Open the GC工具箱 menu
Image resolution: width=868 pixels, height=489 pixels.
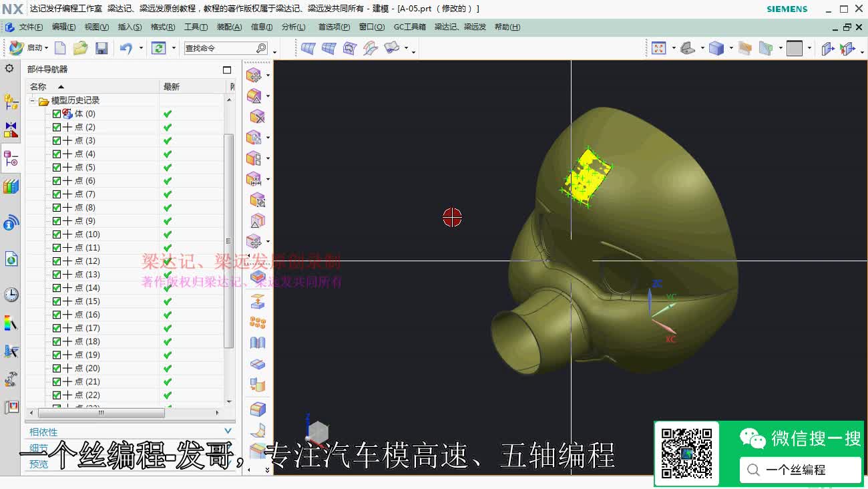coord(410,27)
